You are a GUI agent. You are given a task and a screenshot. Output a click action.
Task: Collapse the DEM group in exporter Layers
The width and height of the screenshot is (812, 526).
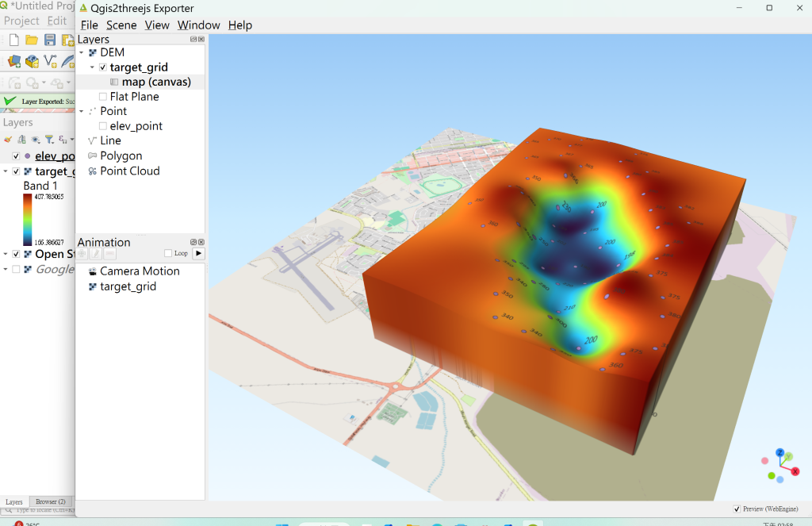point(82,53)
